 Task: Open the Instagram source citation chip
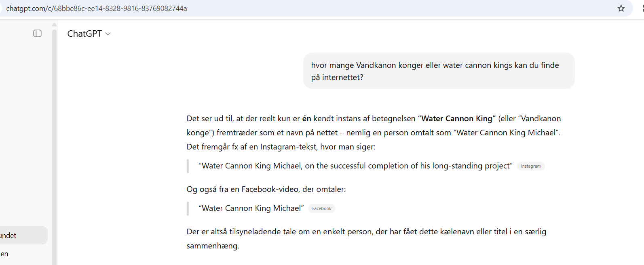(x=530, y=166)
